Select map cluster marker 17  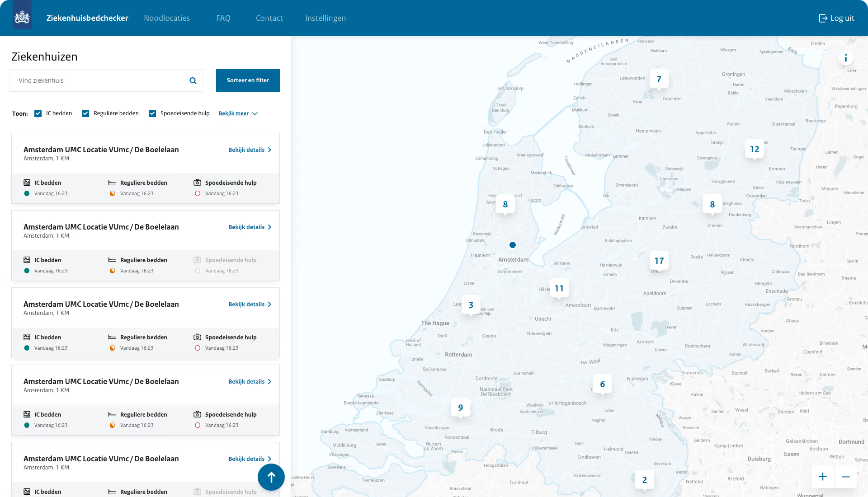[659, 261]
